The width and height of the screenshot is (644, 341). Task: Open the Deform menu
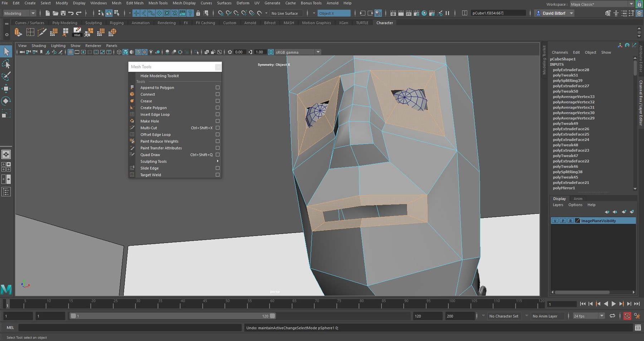[243, 3]
